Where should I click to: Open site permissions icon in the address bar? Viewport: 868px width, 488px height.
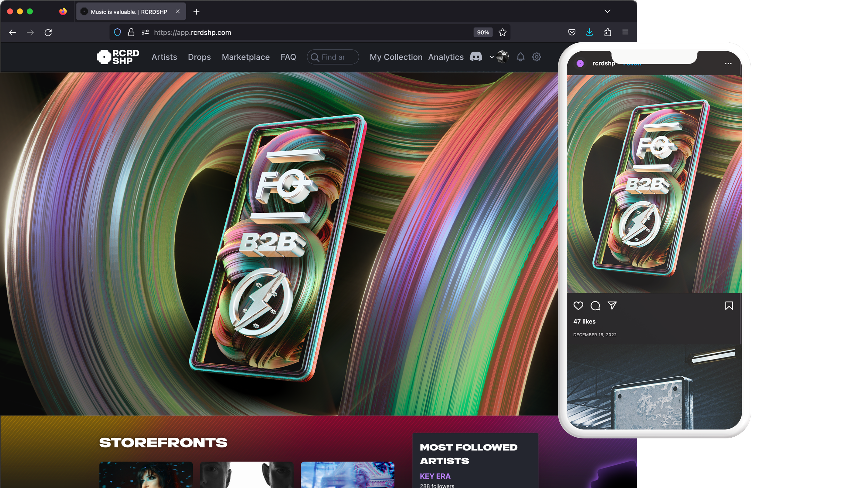145,32
